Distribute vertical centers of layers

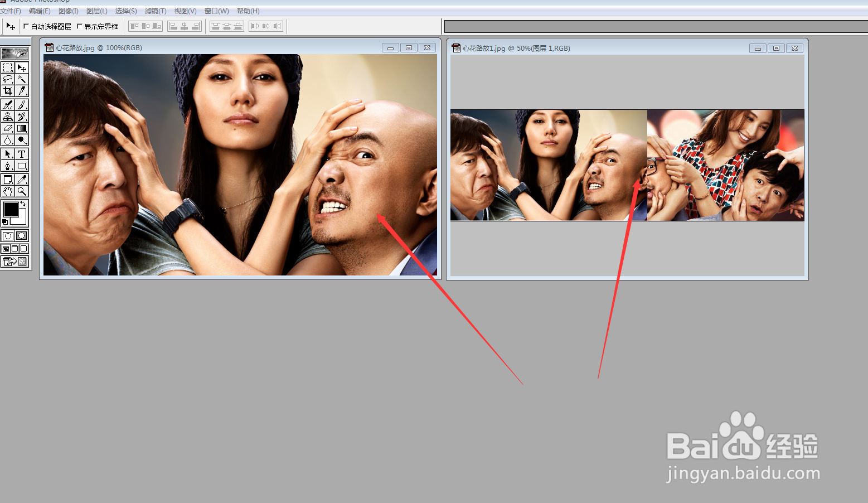click(x=227, y=26)
